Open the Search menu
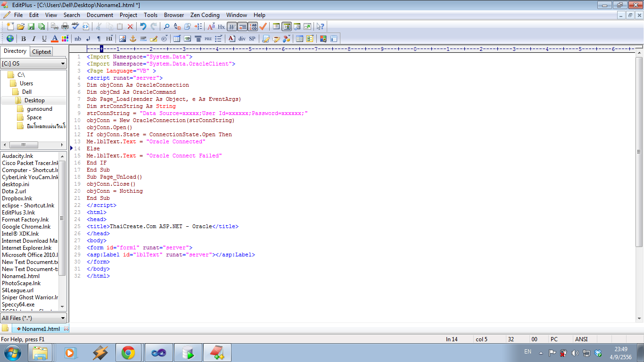Viewport: 644px width, 362px height. pyautogui.click(x=72, y=15)
